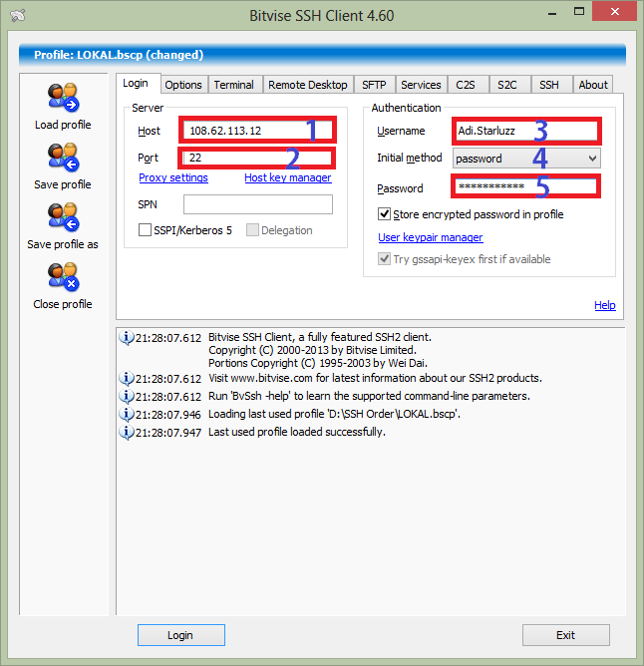Open the Services tab
Viewport: 644px width, 666px height.
click(421, 85)
